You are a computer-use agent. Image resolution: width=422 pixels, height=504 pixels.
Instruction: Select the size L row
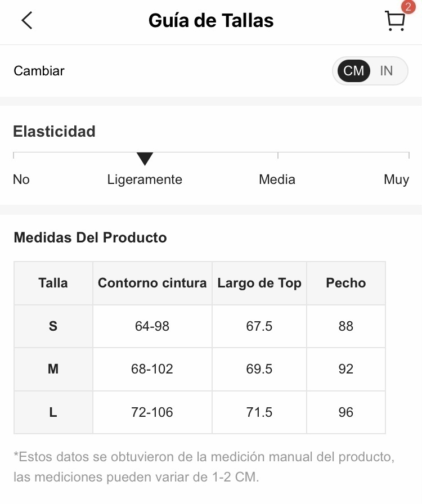pyautogui.click(x=200, y=412)
